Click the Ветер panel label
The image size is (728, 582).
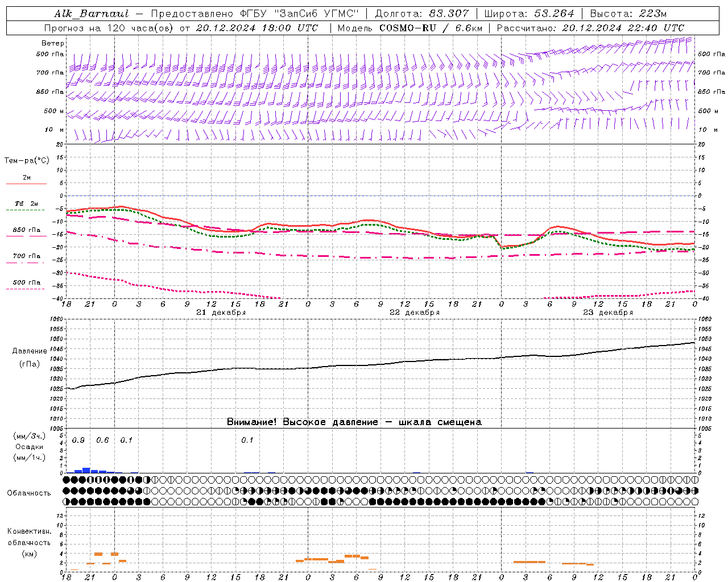[53, 43]
